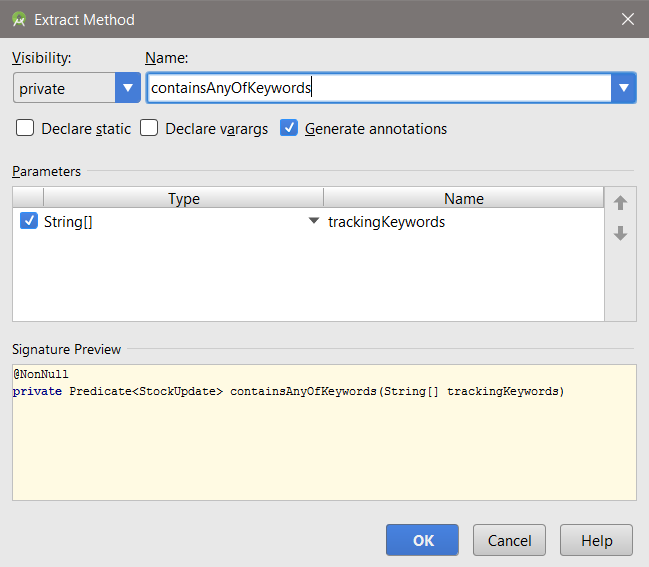Untick the String[] parameter checkbox
This screenshot has height=567, width=649.
point(29,222)
